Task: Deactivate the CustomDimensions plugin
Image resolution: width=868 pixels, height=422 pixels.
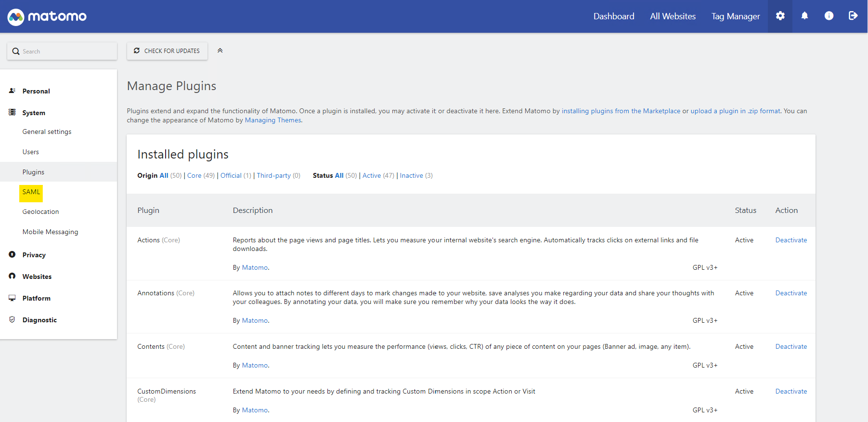Action: [x=791, y=391]
